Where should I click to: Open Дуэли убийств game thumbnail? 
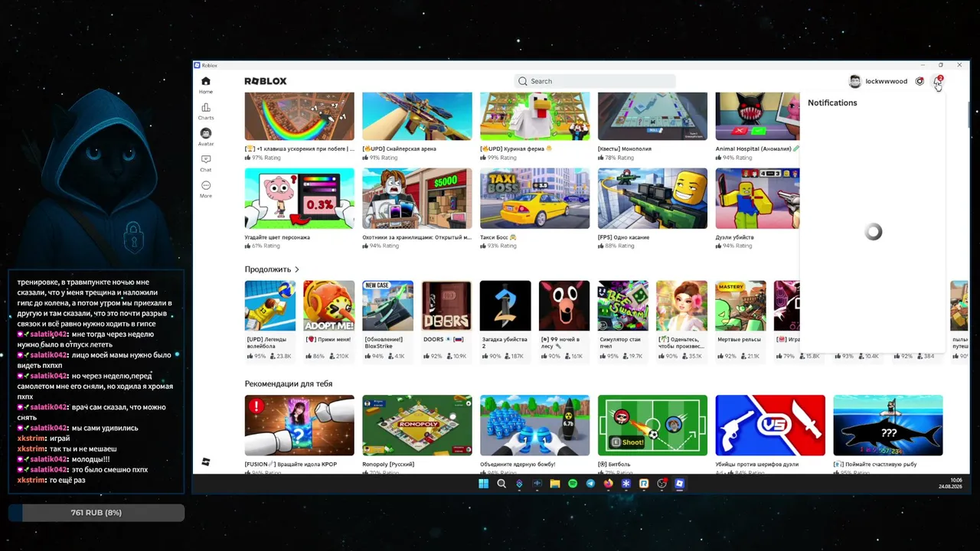[757, 198]
